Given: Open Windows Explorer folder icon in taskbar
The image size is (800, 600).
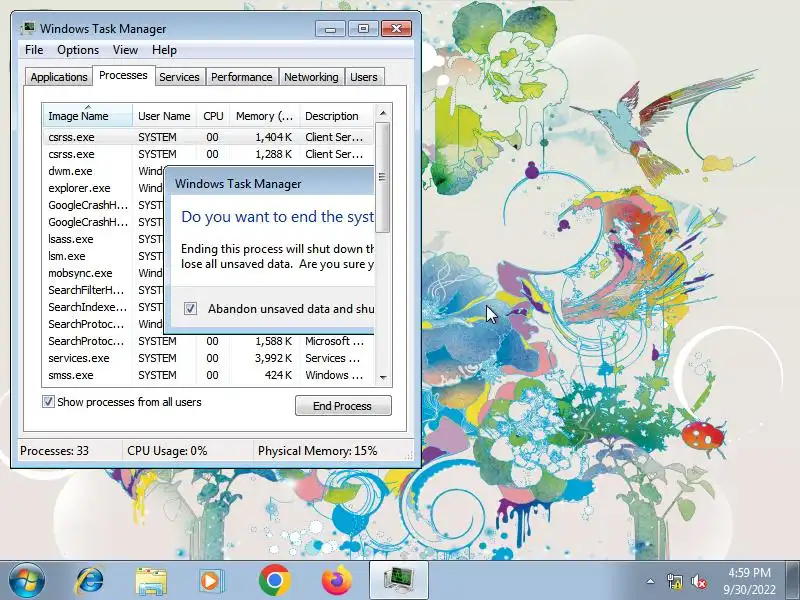Looking at the screenshot, I should point(151,581).
